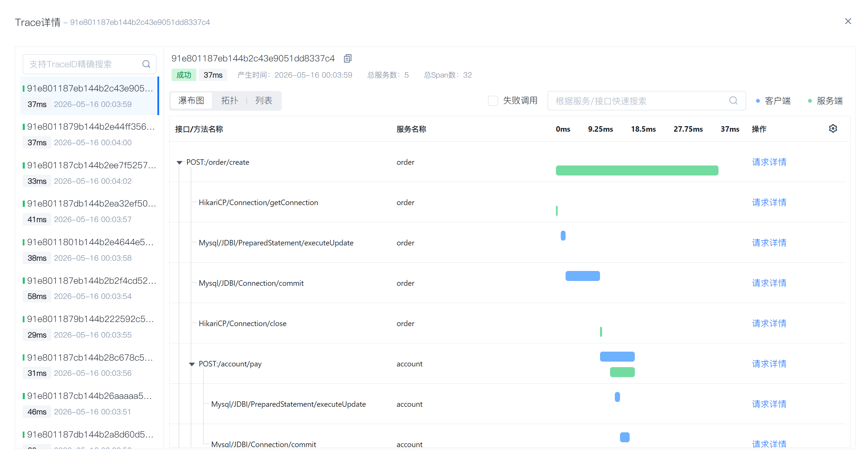Click the HikariCP/Connection/close row name
Viewport: 868px width, 464px height.
242,323
